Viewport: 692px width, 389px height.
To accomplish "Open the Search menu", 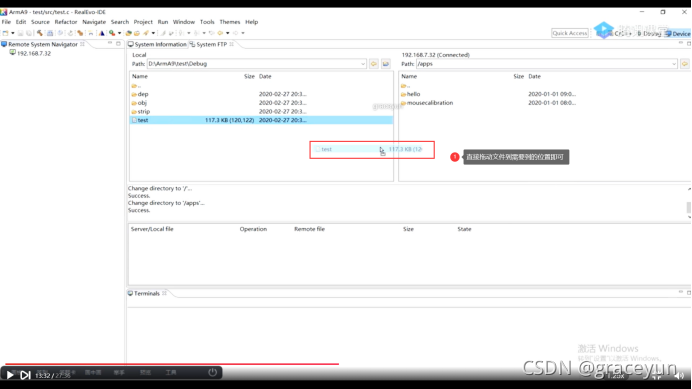I will point(120,22).
